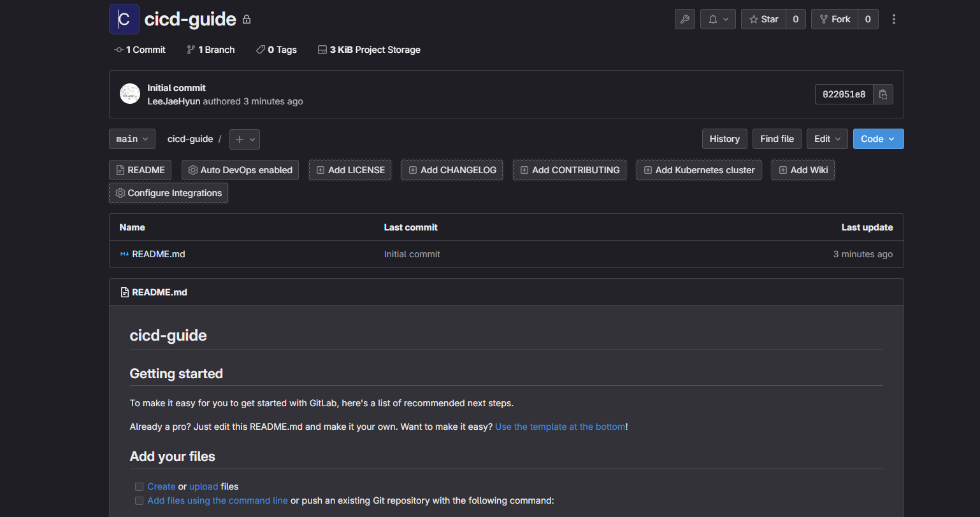The image size is (980, 517).
Task: Click LeeJaeHyun's author avatar
Action: tap(130, 94)
